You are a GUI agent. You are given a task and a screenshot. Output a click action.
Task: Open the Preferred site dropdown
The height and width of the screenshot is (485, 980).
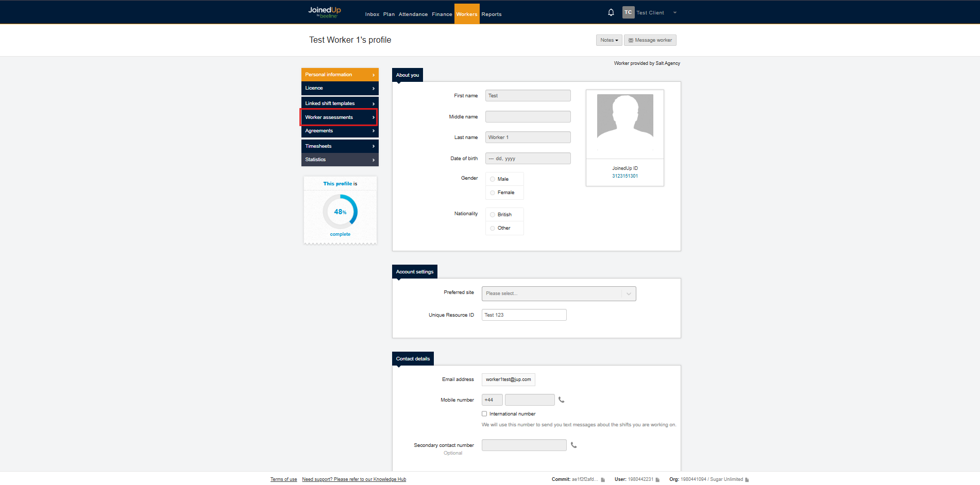point(559,293)
